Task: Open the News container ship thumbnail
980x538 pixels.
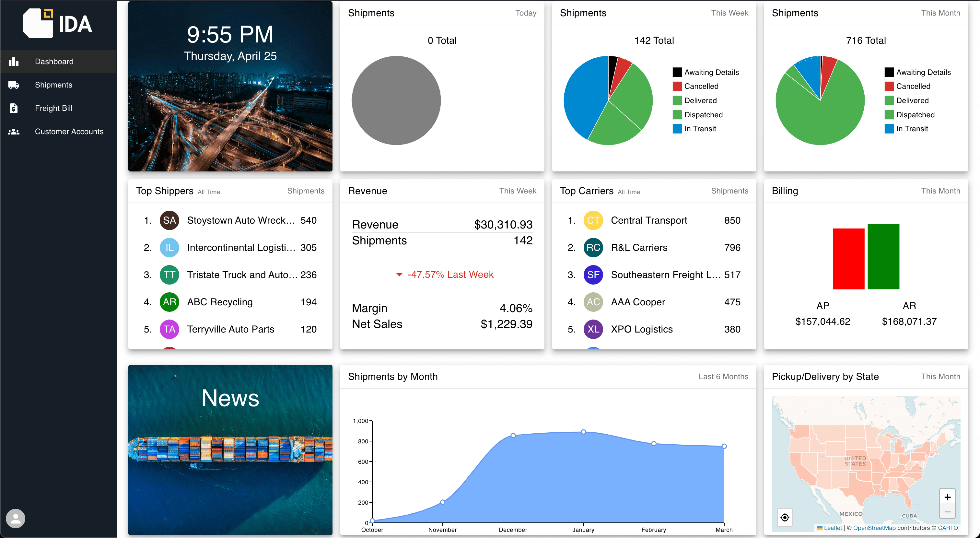Action: point(230,450)
